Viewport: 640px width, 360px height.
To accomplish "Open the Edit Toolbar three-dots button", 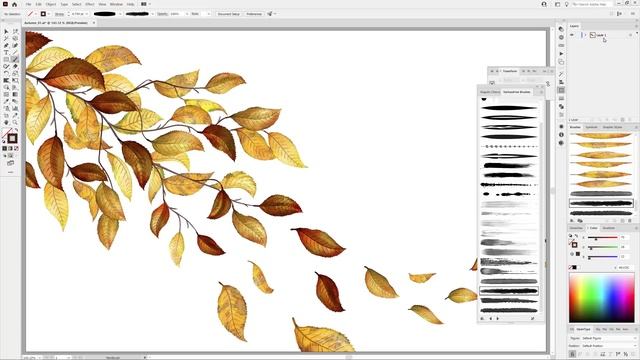I will coord(11,172).
